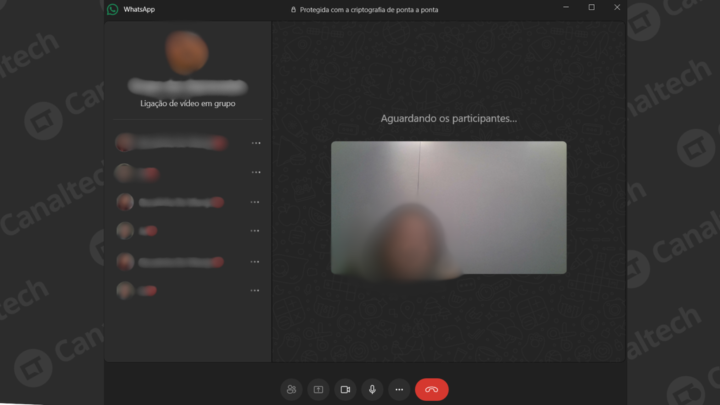Image resolution: width=720 pixels, height=405 pixels.
Task: Click the 'Protegida com a criptografia de ponta a ponta' text
Action: point(369,10)
